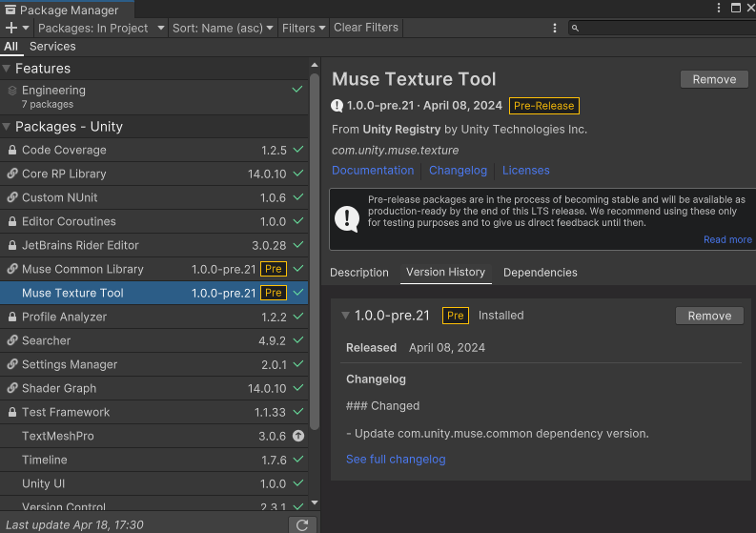Image resolution: width=756 pixels, height=533 pixels.
Task: Open Packages: In Project dropdown
Action: 101,28
